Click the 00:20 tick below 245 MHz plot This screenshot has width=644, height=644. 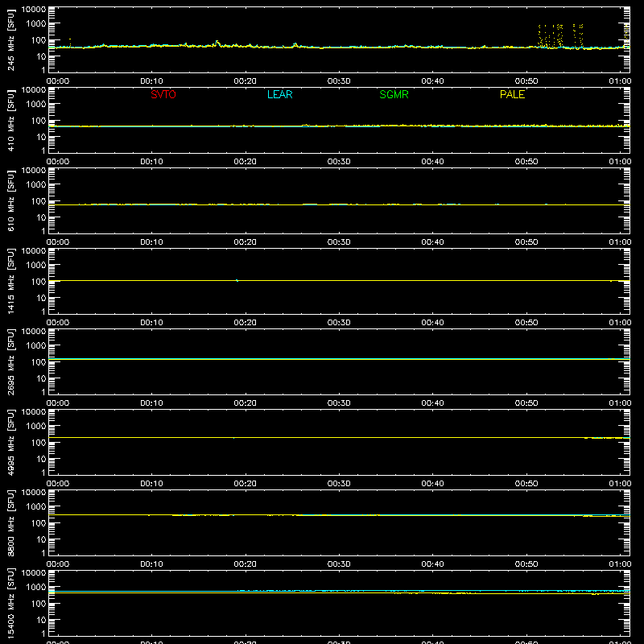coord(246,81)
